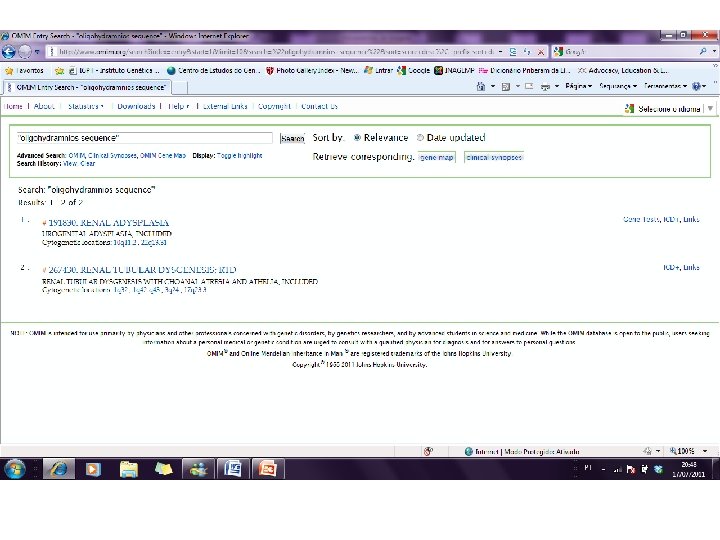Image resolution: width=720 pixels, height=540 pixels.
Task: Click the printer icon in command bar
Action: point(545,86)
